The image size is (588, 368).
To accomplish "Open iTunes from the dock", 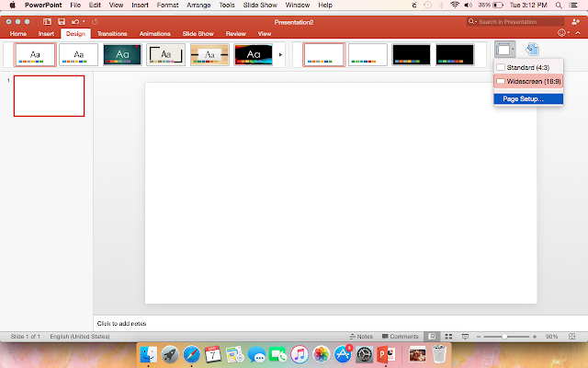I will [300, 354].
